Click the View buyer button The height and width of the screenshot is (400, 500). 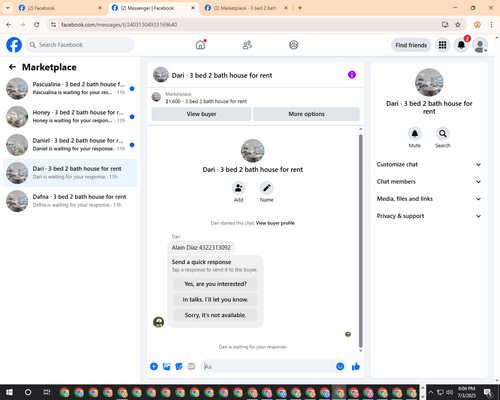pos(201,114)
